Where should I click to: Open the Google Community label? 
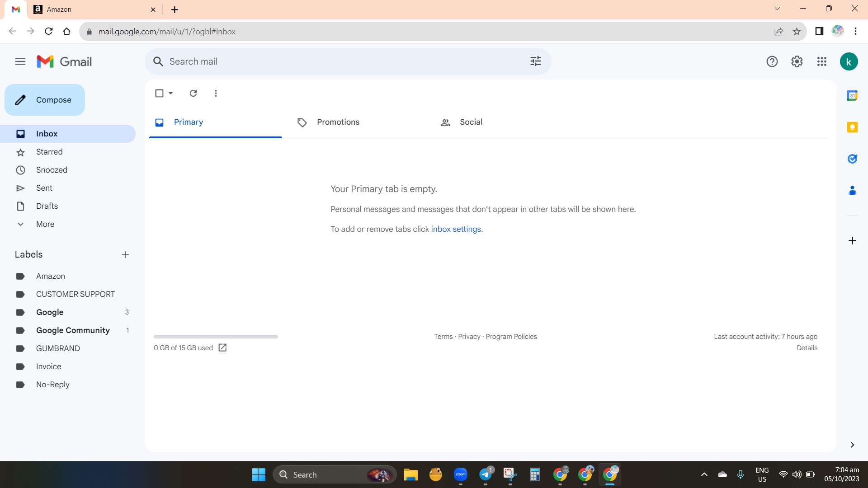68,330
